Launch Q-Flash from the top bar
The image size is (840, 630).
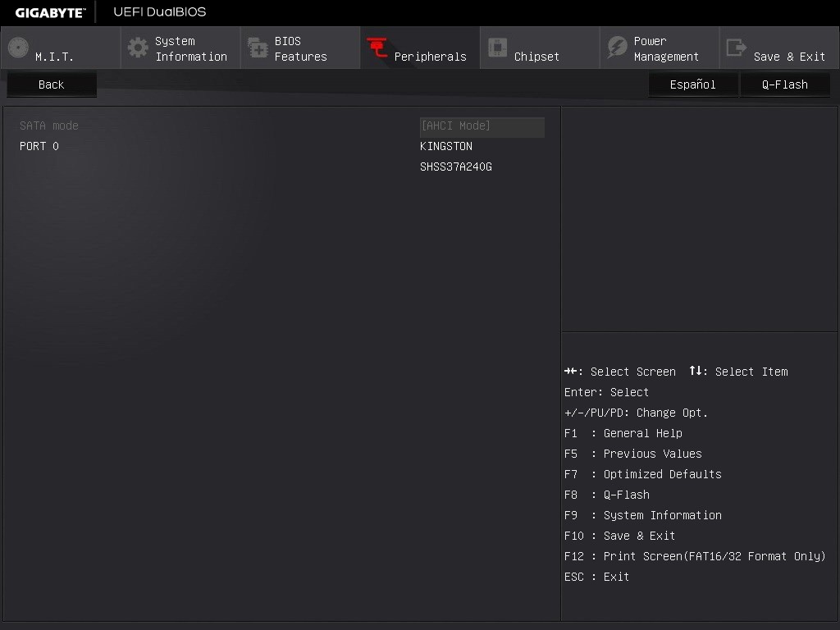click(x=784, y=84)
